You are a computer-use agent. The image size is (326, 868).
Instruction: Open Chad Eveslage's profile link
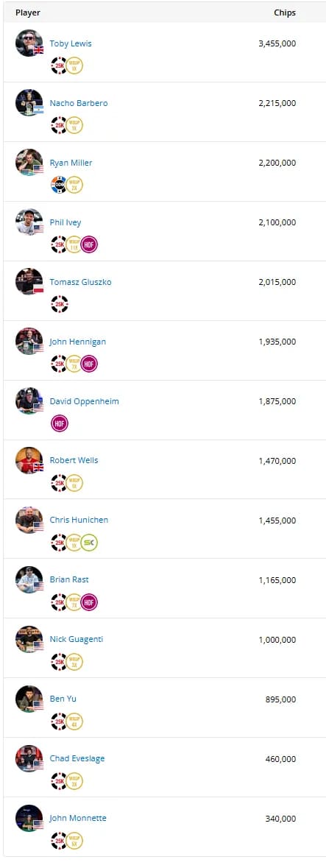point(77,758)
